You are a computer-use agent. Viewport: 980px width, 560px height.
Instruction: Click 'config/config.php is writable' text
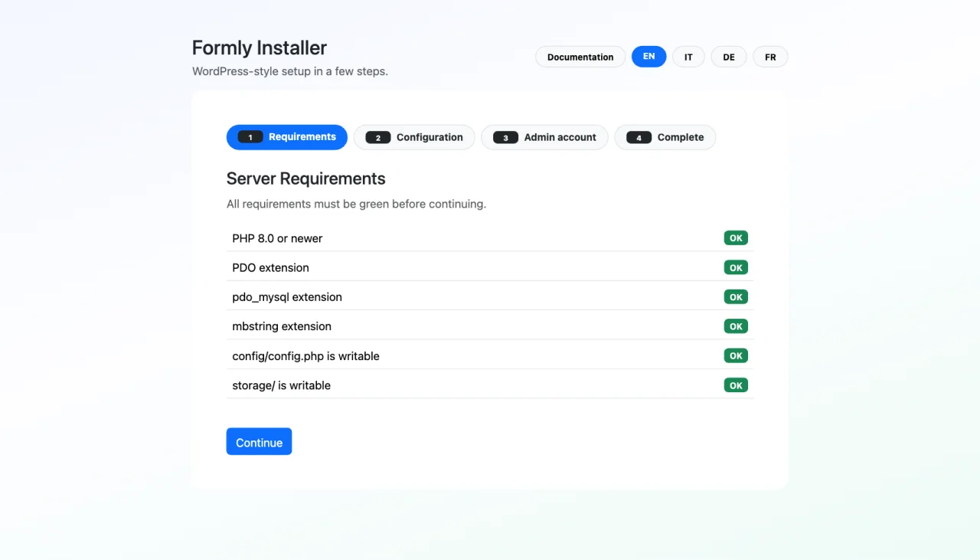click(x=305, y=356)
